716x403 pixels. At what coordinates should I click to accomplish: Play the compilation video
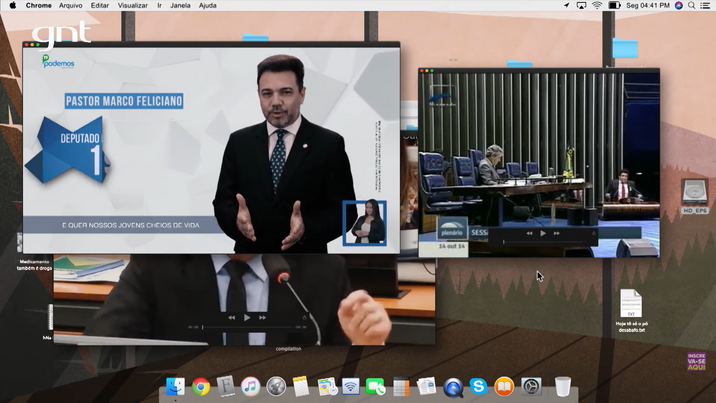(247, 317)
